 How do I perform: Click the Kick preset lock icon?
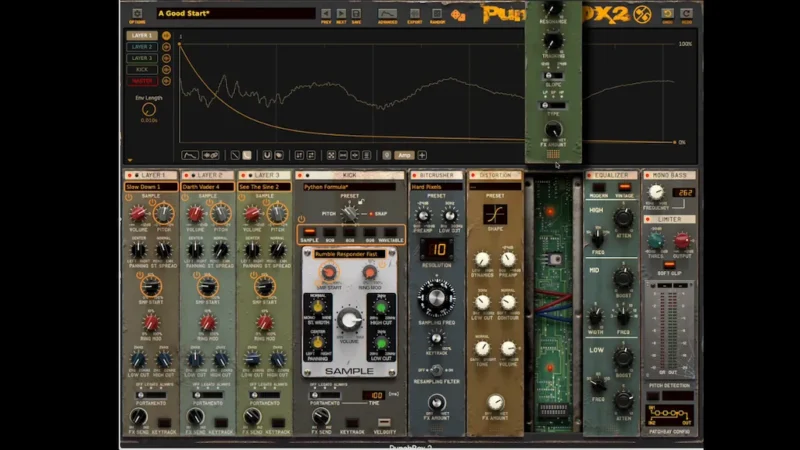361,202
